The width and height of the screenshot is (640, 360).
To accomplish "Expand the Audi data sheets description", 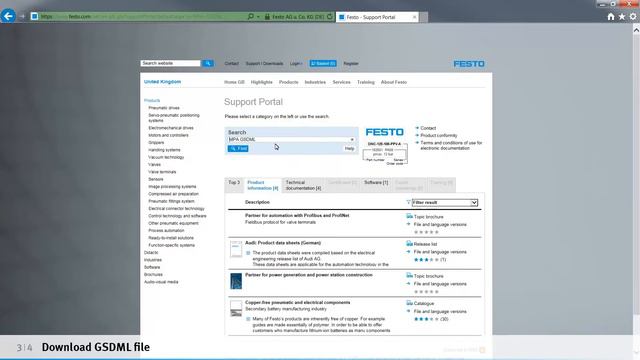I will [x=248, y=253].
